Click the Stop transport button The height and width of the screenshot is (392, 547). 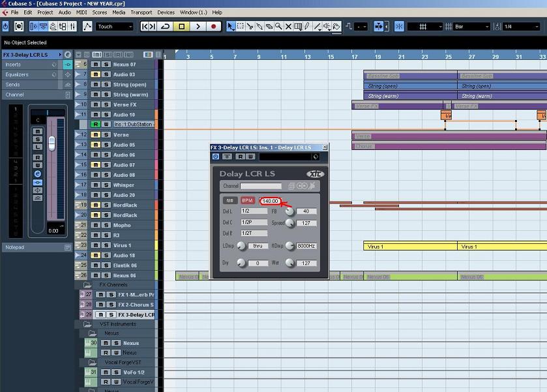coord(182,27)
